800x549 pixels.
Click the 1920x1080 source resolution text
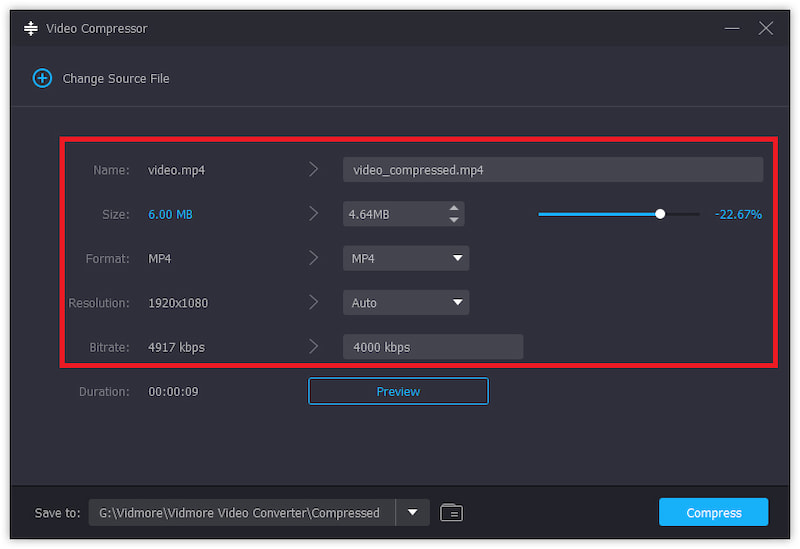[178, 303]
